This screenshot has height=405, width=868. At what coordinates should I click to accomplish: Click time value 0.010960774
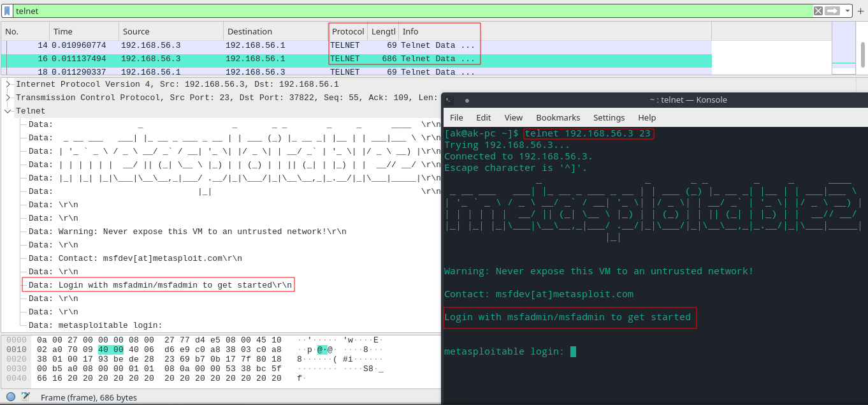coord(79,45)
